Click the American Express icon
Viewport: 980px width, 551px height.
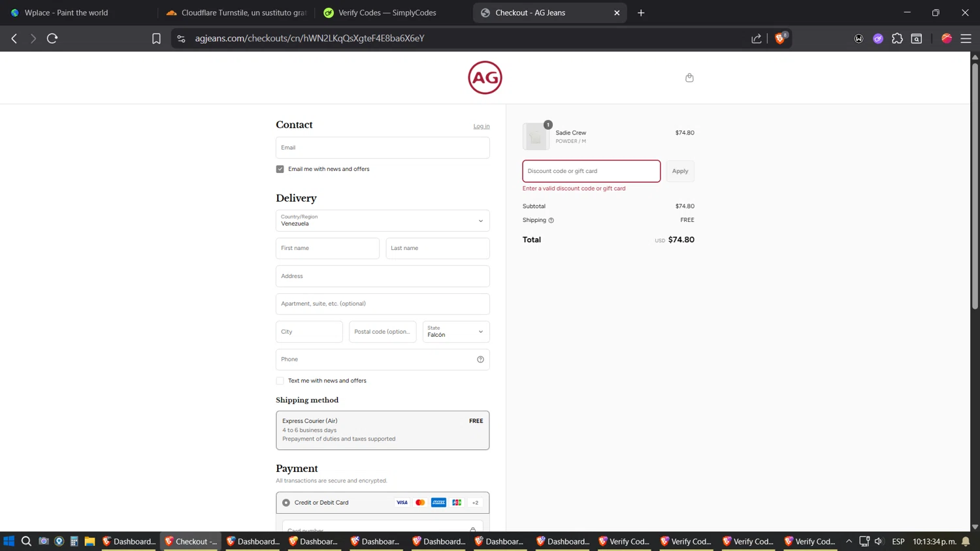(438, 503)
